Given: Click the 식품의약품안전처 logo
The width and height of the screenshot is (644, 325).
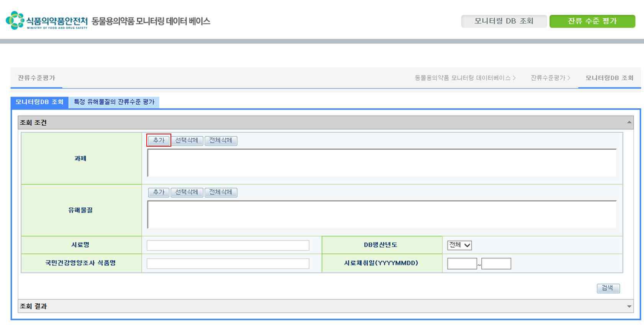Looking at the screenshot, I should (47, 21).
